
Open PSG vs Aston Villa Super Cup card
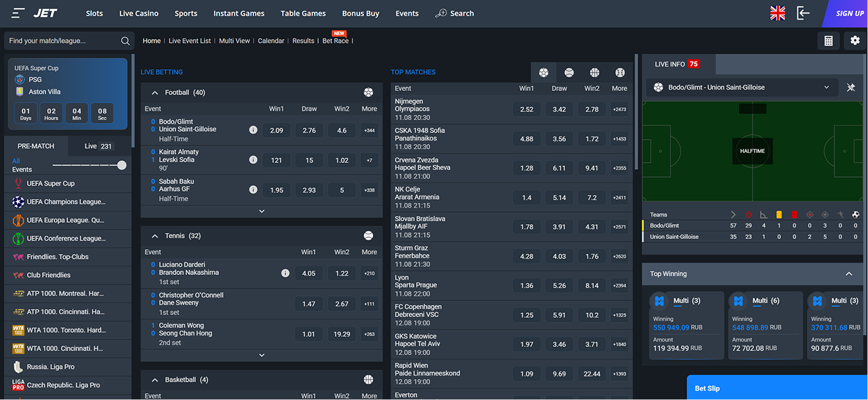(x=67, y=93)
